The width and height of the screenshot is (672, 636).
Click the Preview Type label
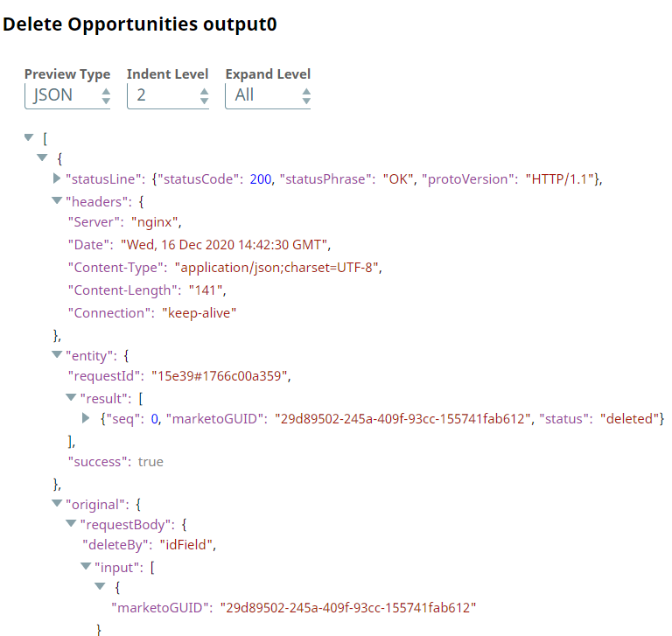click(67, 74)
